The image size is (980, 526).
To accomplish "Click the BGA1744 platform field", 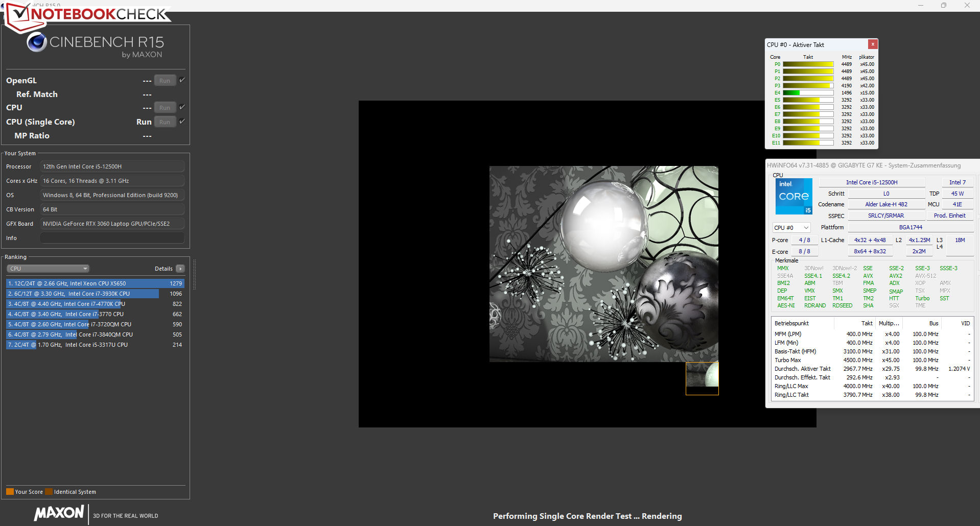I will pos(911,227).
